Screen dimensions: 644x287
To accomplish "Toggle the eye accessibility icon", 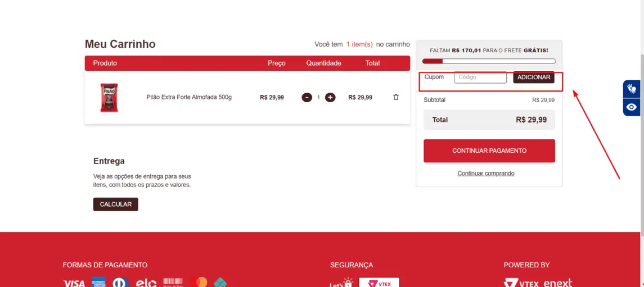I will [x=632, y=107].
